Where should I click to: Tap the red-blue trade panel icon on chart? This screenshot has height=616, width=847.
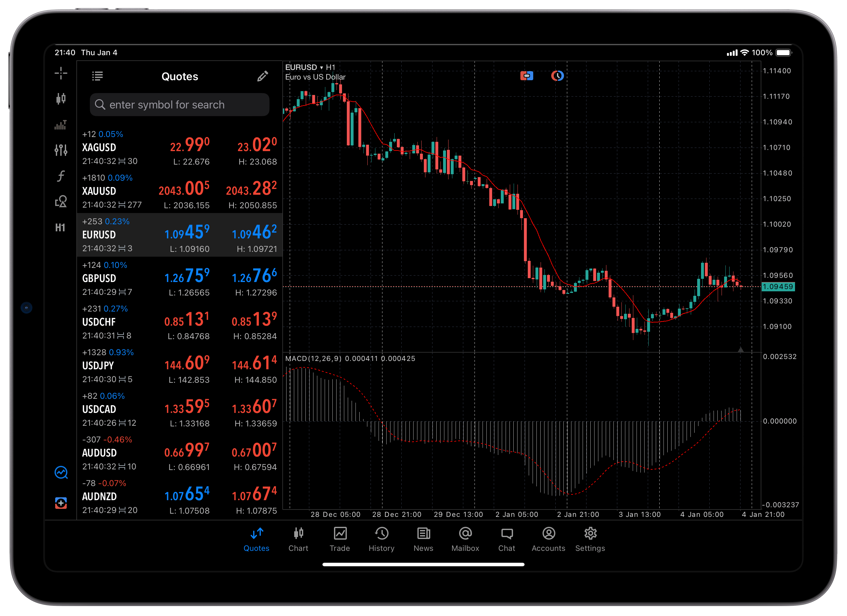[526, 76]
